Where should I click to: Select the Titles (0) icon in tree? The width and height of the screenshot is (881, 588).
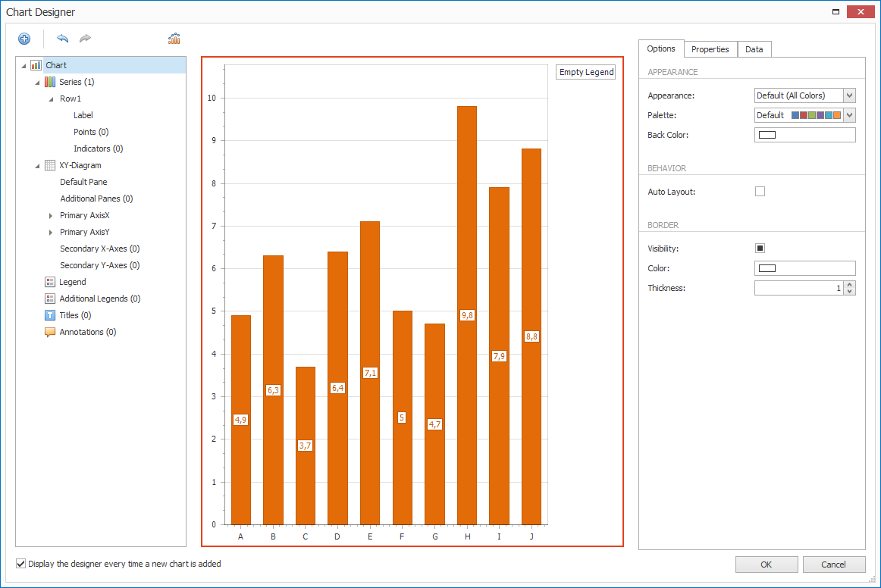tap(50, 315)
